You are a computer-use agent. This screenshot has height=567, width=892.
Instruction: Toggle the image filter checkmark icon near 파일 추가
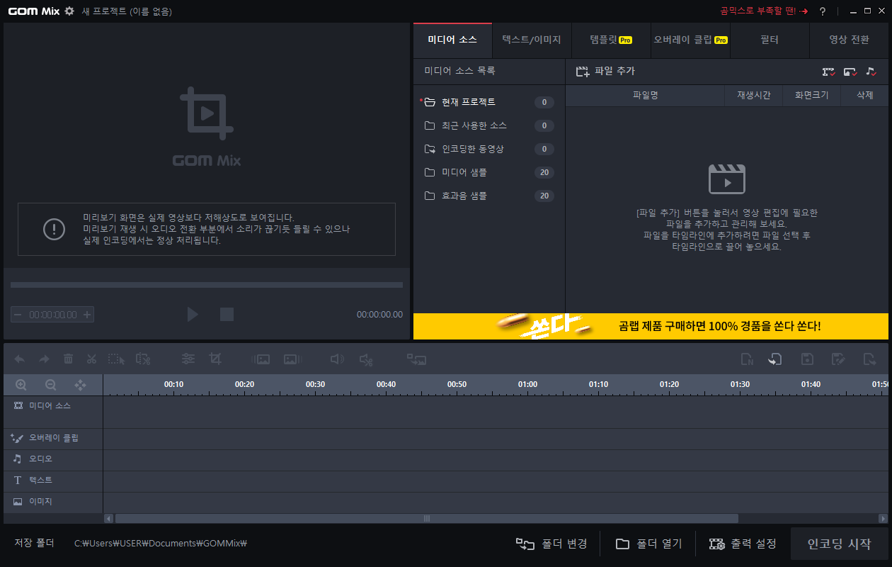850,72
